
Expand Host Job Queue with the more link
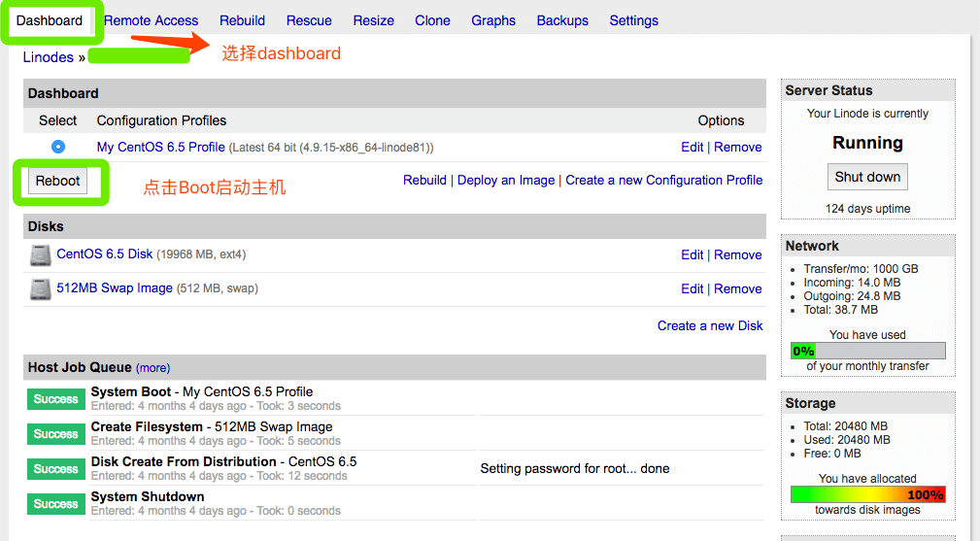(x=152, y=368)
